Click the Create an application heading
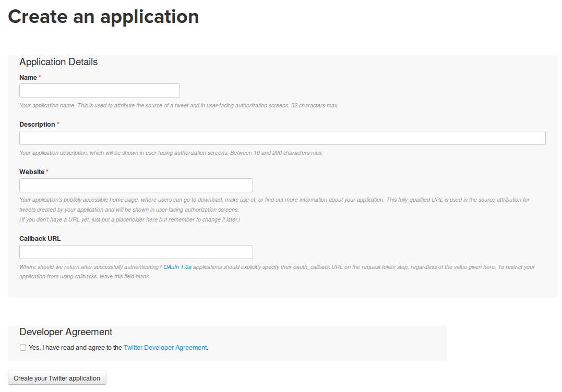 (103, 17)
